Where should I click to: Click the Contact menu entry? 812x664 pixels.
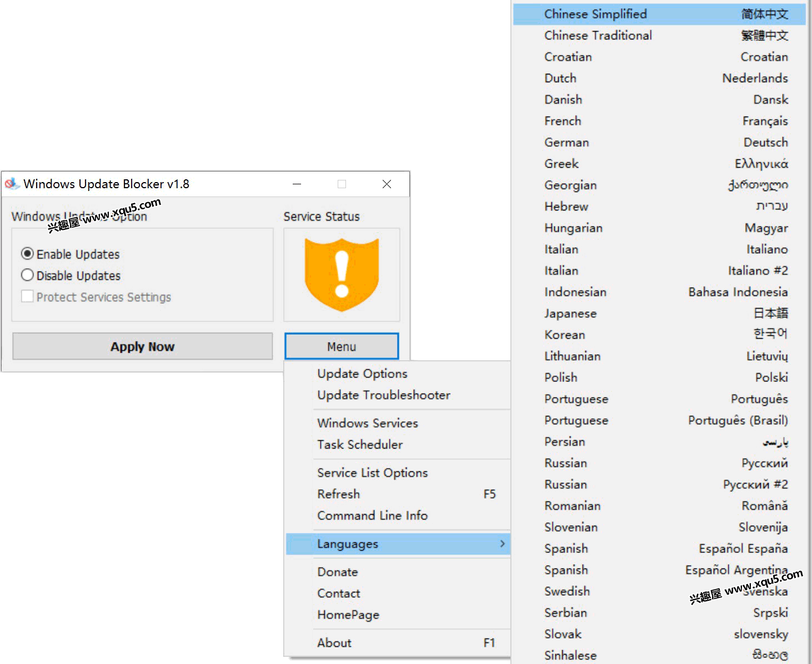point(398,593)
